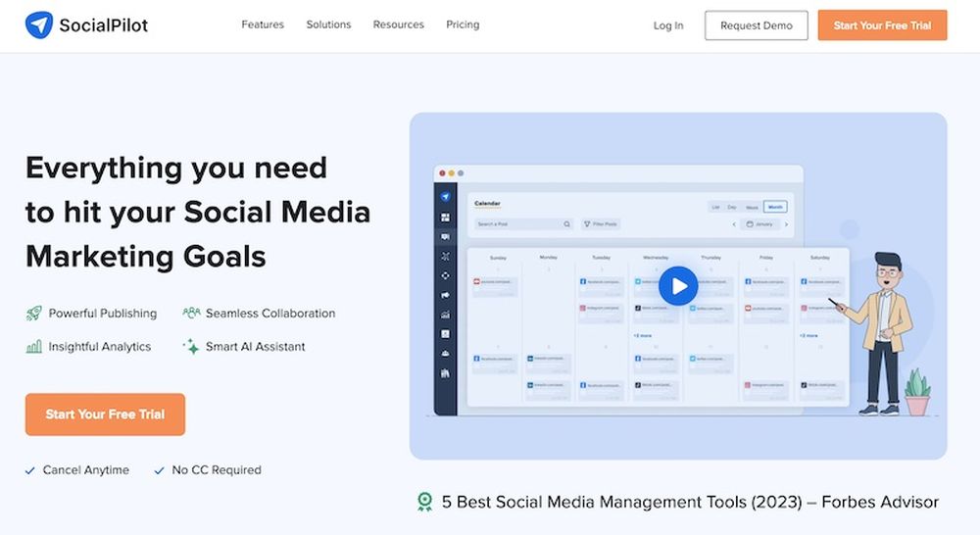Viewport: 980px width, 535px height.
Task: Click the checkmark beside Cancel Anytime
Action: 30,470
